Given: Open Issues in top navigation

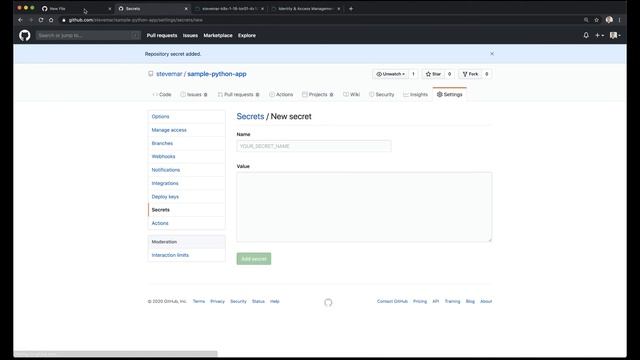Looking at the screenshot, I should (190, 36).
